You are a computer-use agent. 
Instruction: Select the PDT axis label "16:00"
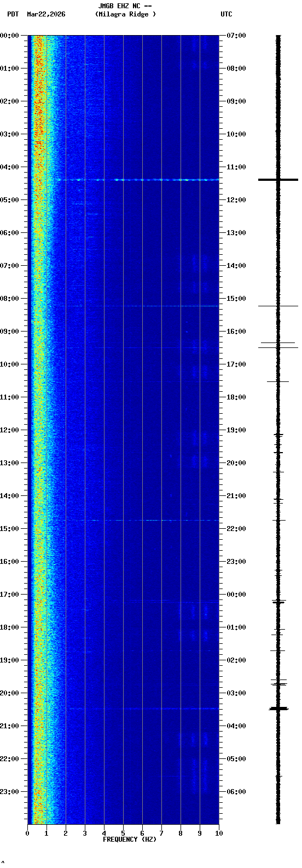9,562
